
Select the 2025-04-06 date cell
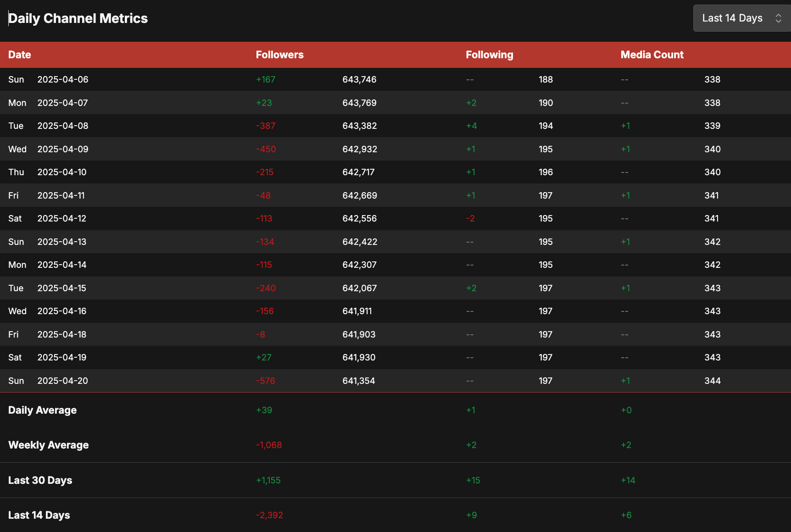(63, 79)
